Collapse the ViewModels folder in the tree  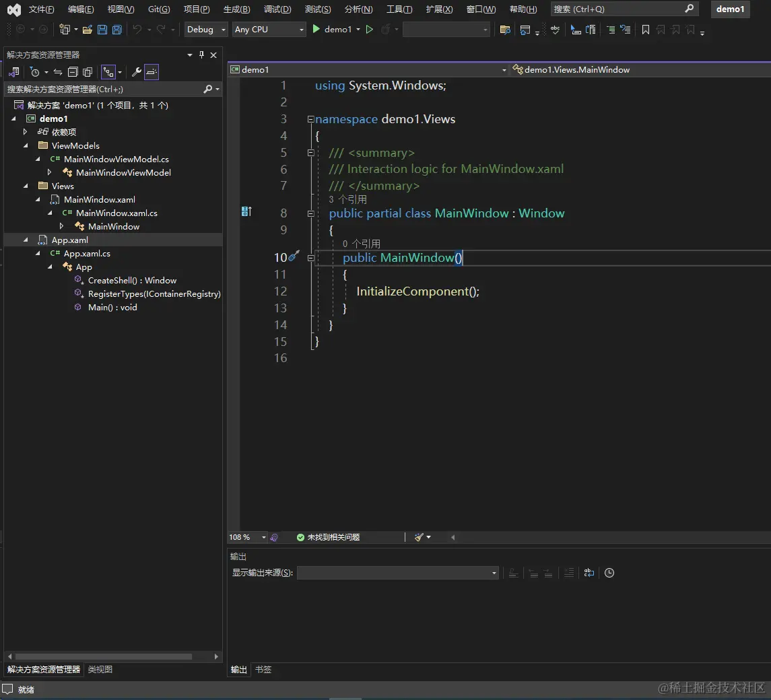(26, 145)
